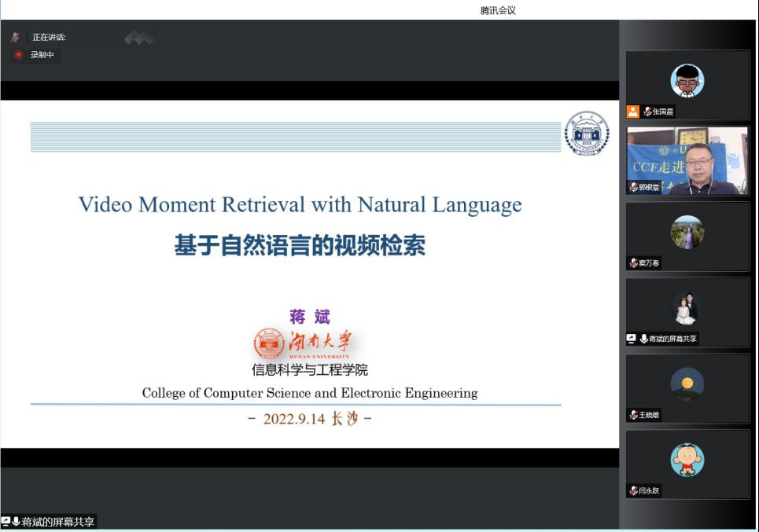Viewport: 759px width, 532px height.
Task: Click the 腾讯会议 window title
Action: [x=498, y=10]
